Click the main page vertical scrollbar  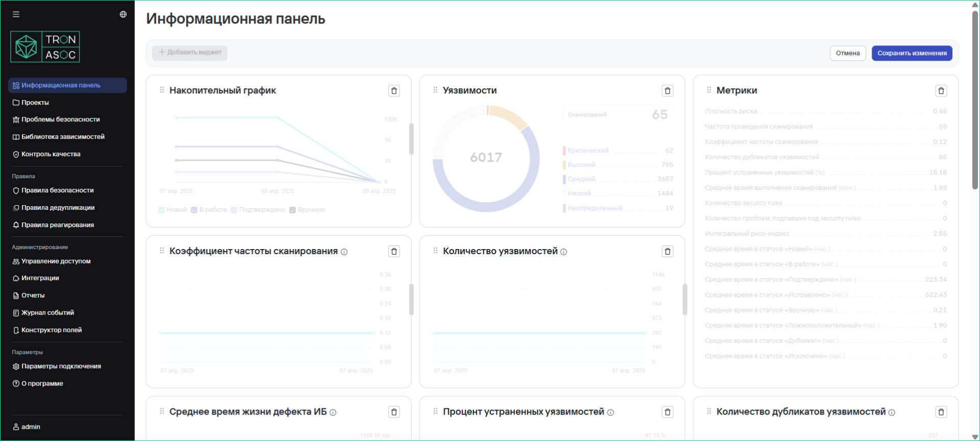coord(975,102)
